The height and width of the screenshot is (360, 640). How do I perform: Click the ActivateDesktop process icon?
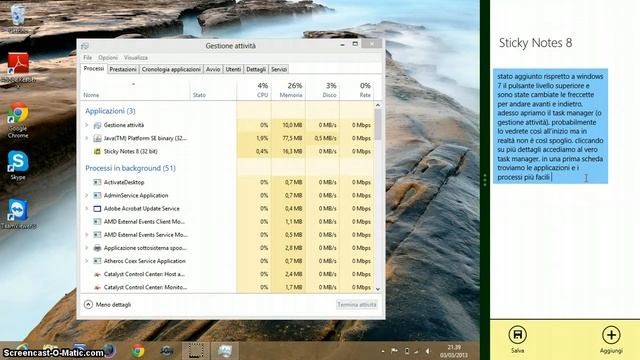pyautogui.click(x=97, y=182)
